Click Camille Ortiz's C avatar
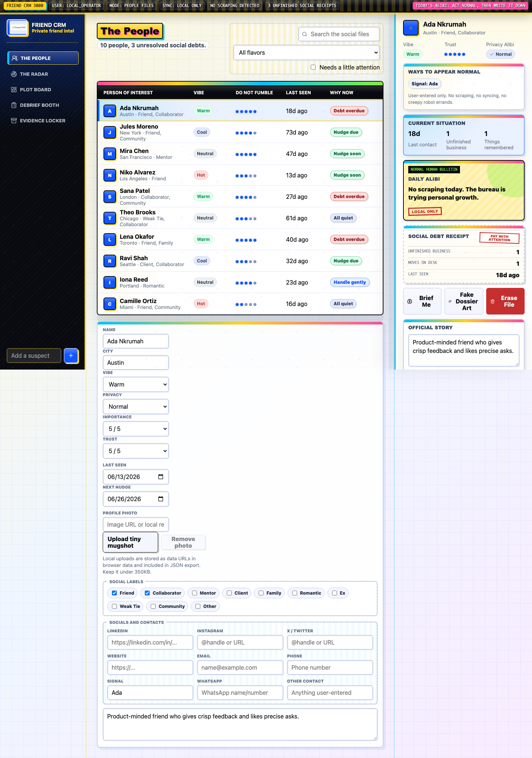Viewport: 532px width, 758px height. click(110, 304)
